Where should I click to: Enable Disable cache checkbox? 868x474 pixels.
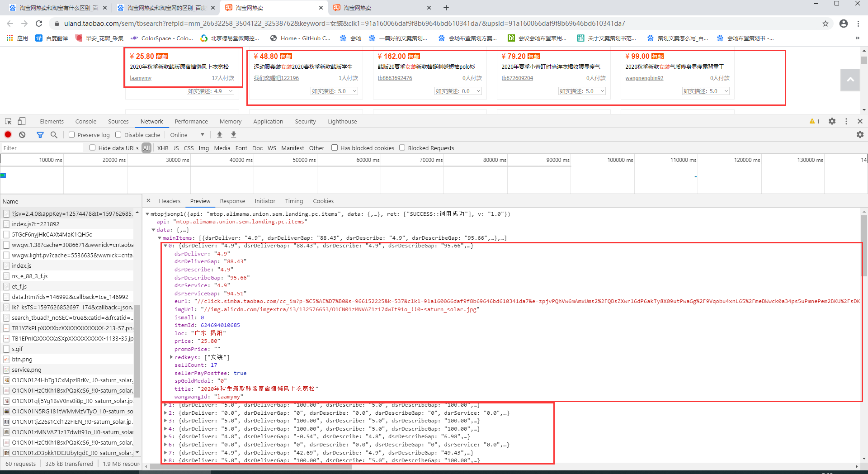[118, 135]
